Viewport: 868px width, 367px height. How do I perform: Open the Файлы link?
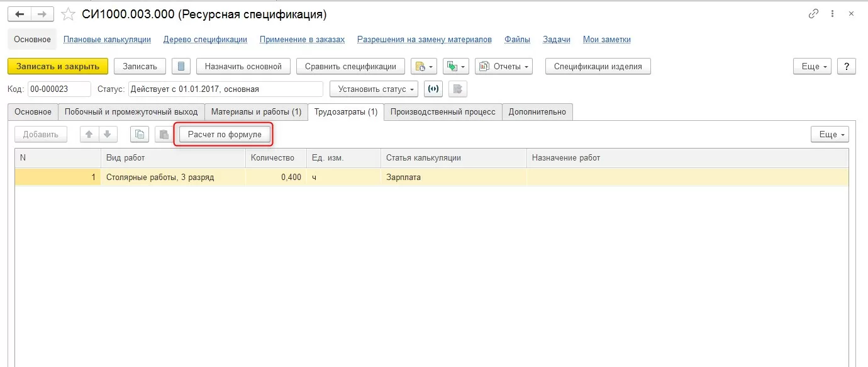tap(517, 39)
